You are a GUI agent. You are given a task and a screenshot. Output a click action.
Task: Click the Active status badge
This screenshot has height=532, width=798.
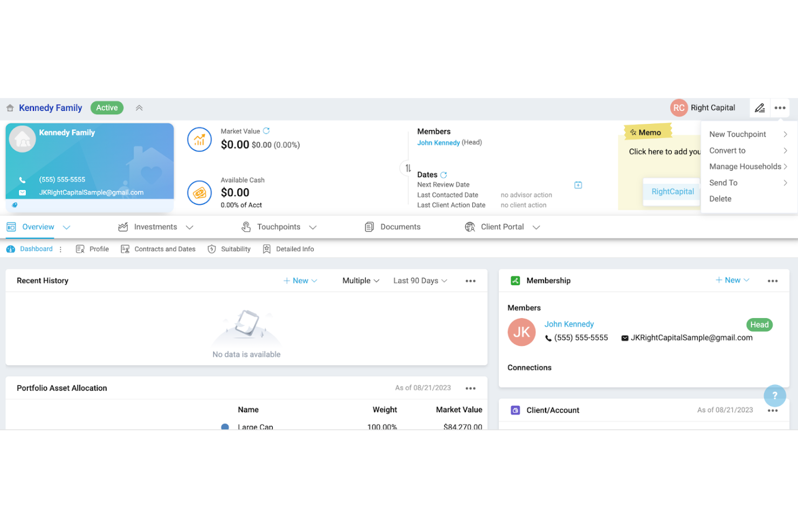[107, 108]
